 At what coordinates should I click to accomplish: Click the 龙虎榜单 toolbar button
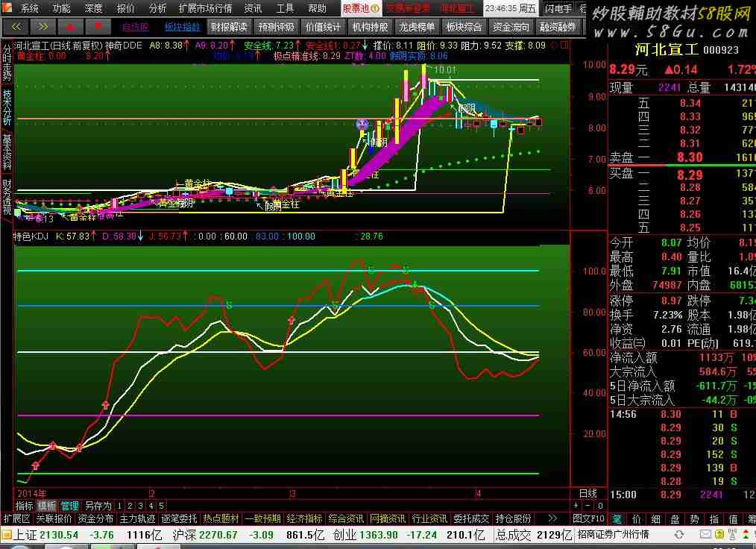click(x=417, y=27)
